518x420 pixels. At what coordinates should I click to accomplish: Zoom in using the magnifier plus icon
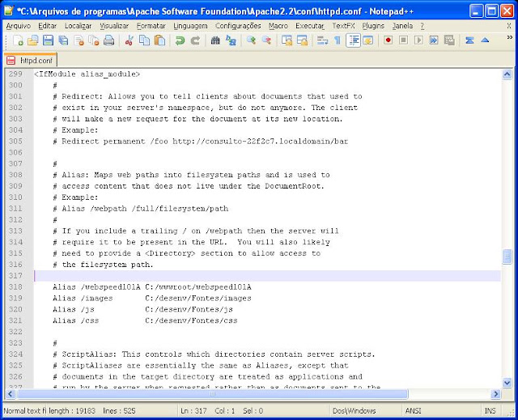click(x=251, y=40)
